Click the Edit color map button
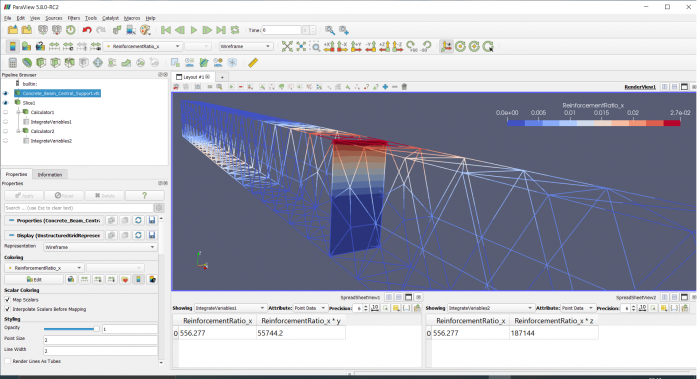The image size is (700, 379). coord(34,279)
